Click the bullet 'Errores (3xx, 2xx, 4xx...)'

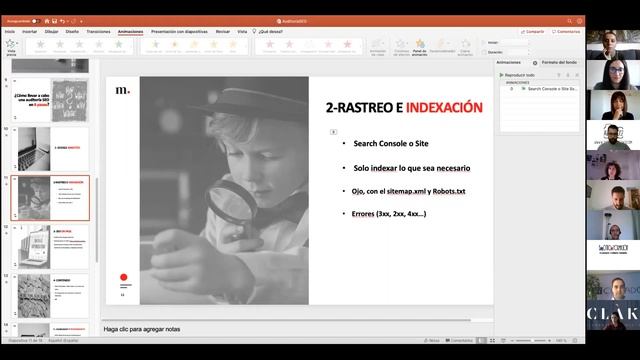coord(389,213)
